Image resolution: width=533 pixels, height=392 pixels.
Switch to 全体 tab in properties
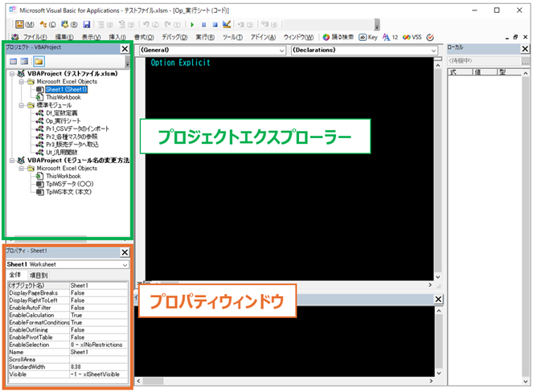coord(15,275)
